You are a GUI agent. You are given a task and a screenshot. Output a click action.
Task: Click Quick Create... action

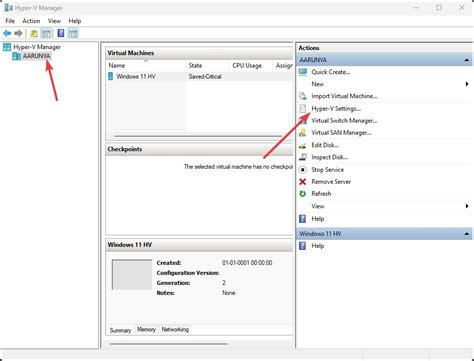point(331,72)
